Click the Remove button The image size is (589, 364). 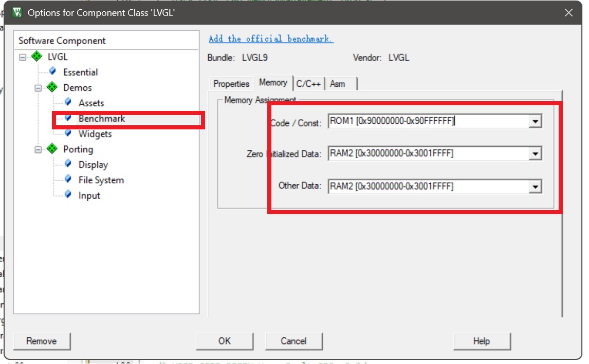[x=42, y=341]
